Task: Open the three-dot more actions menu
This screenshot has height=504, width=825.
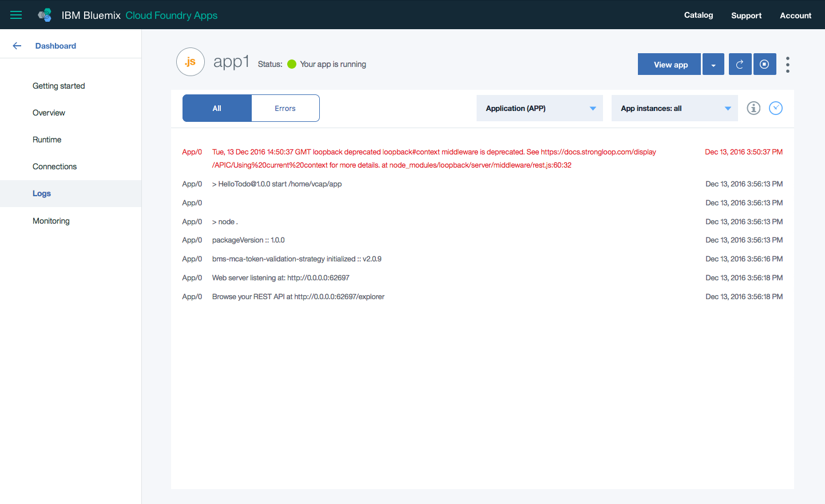Action: pyautogui.click(x=788, y=65)
